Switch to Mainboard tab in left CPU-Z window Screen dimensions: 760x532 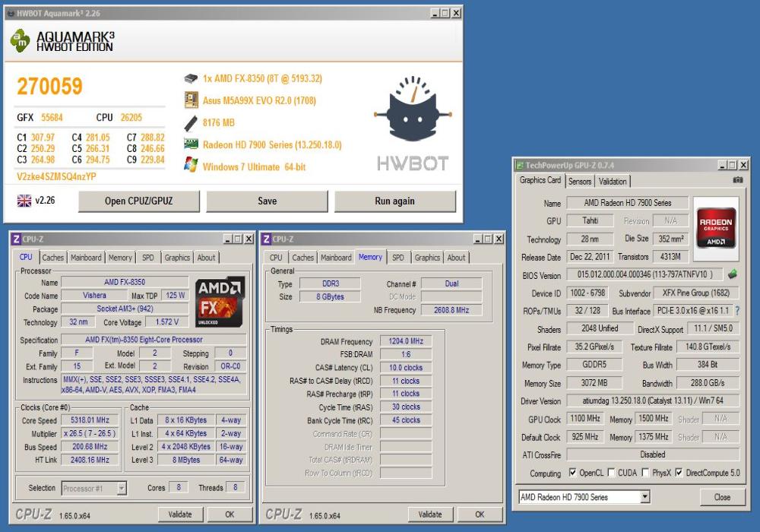pos(87,258)
